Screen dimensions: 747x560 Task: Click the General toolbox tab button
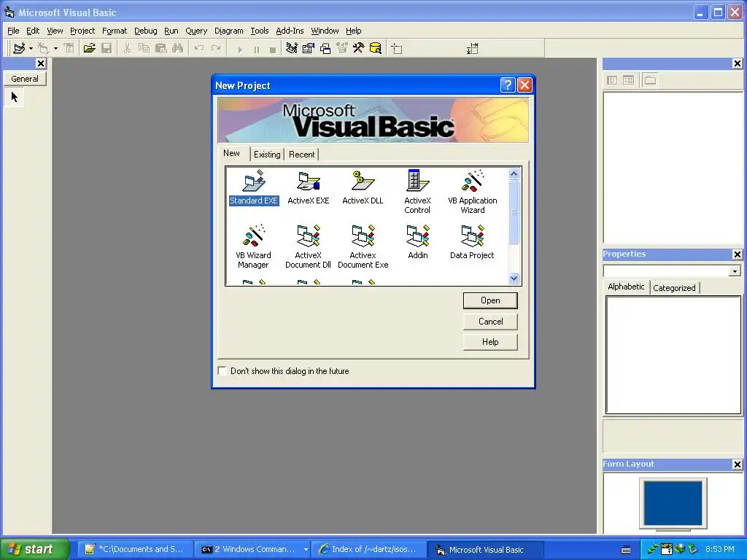click(25, 79)
